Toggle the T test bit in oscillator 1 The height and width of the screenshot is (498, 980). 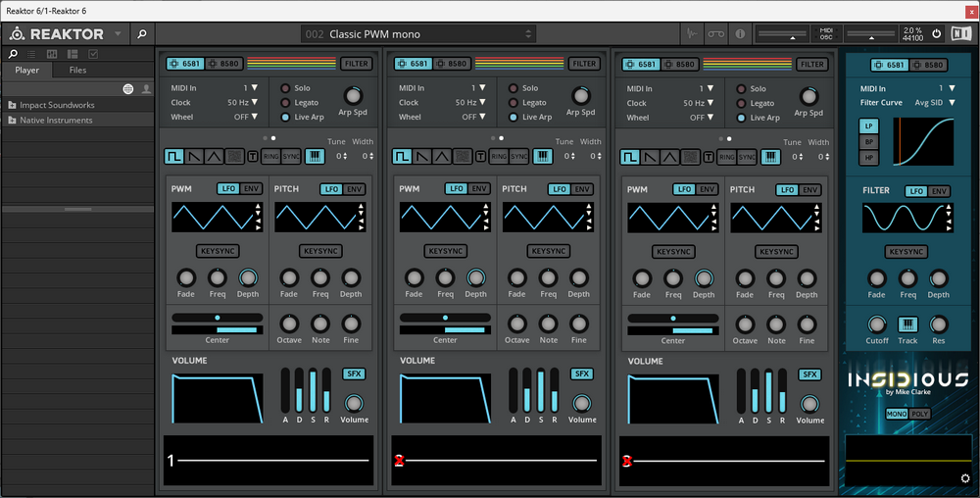point(253,156)
